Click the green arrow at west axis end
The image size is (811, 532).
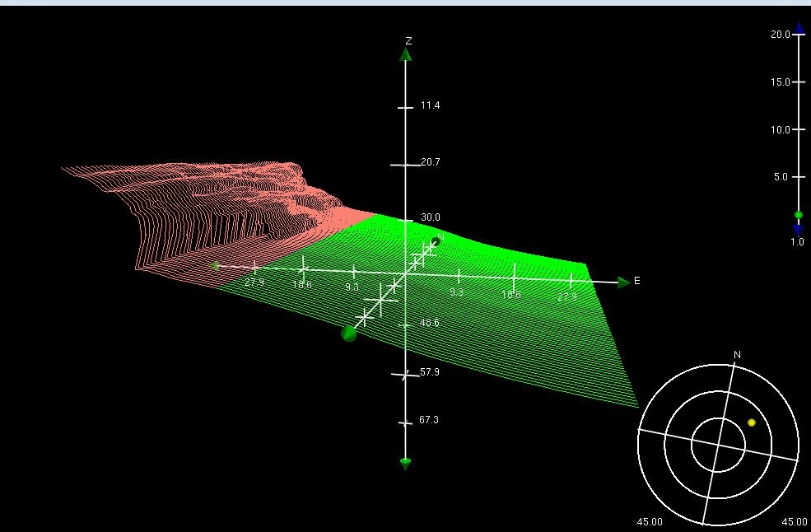[x=216, y=266]
